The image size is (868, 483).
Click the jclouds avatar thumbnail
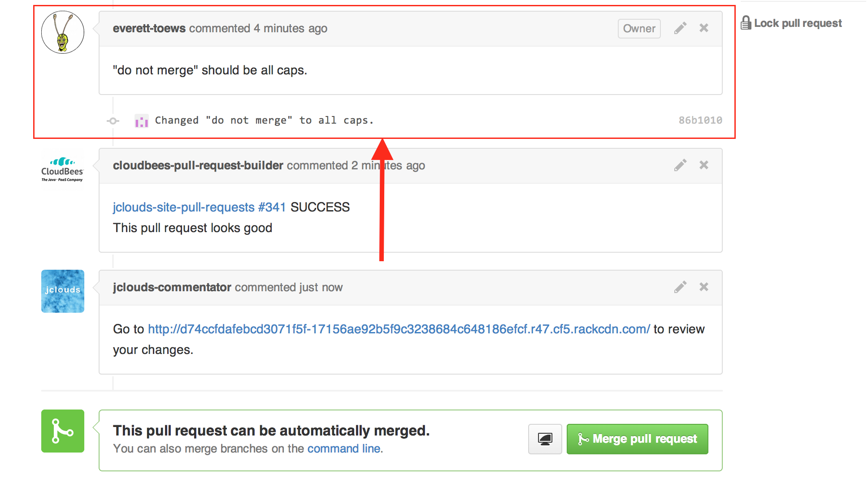[63, 291]
